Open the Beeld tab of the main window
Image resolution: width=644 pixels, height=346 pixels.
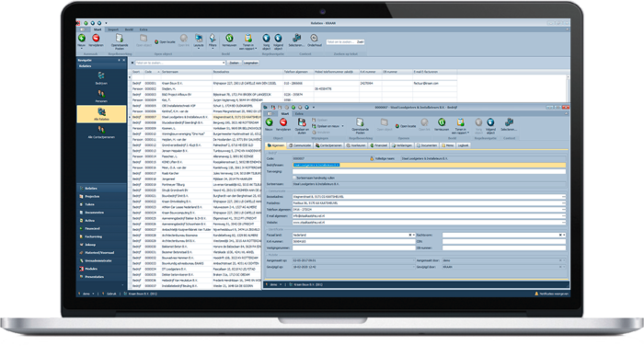point(129,29)
